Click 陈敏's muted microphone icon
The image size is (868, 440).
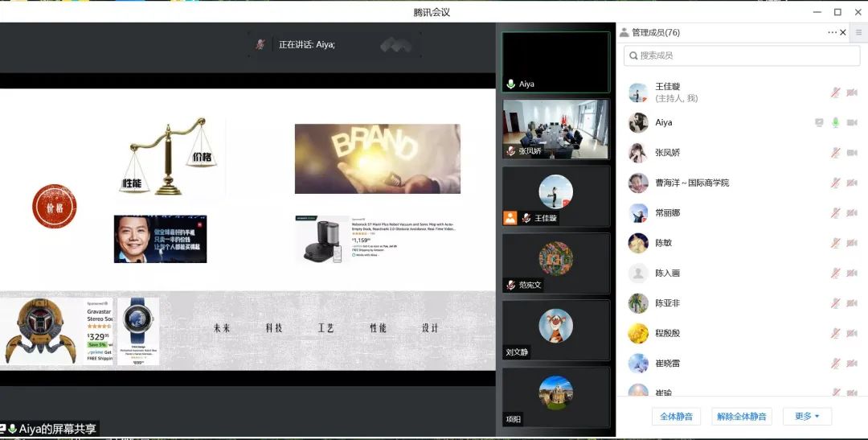coord(835,243)
